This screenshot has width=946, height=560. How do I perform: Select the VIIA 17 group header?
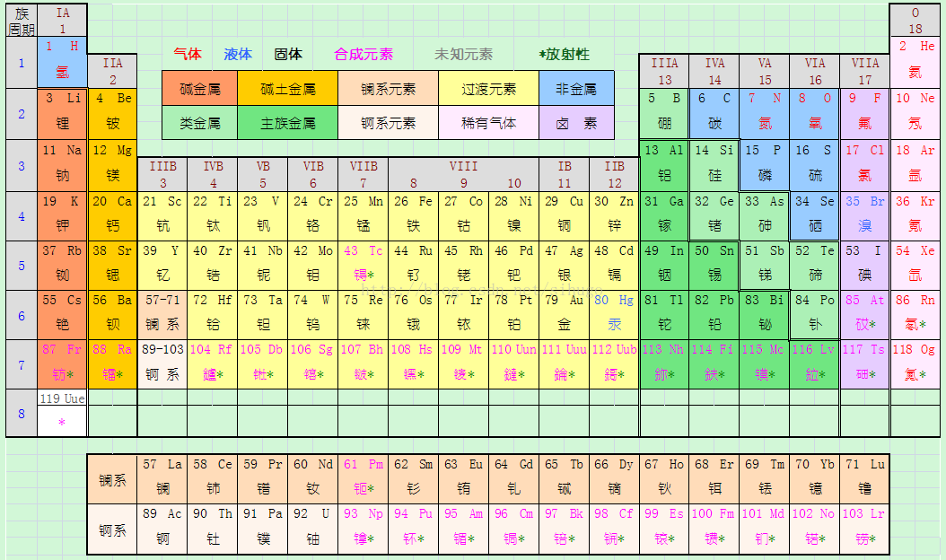point(864,71)
